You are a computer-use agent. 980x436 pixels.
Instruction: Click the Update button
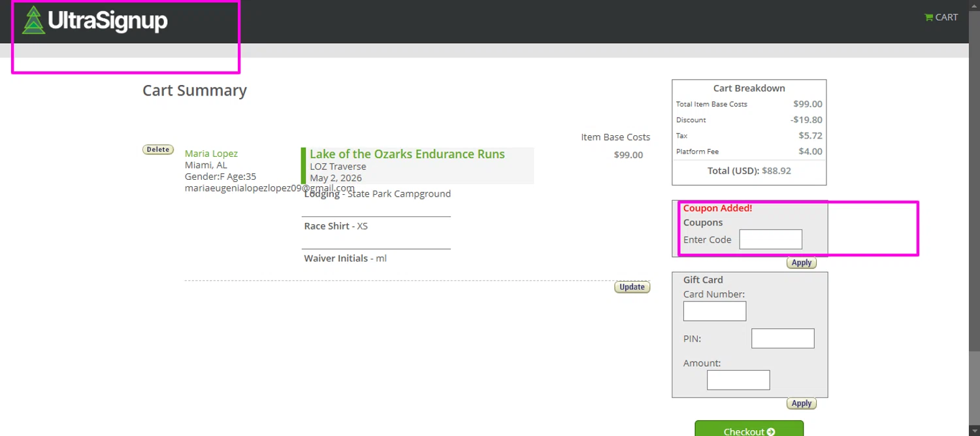632,287
